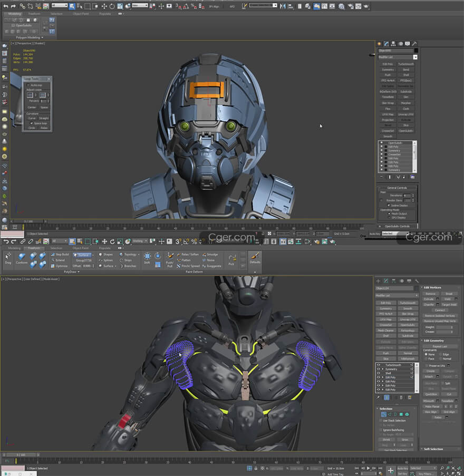Toggle Show End Result below lower modifier stack
The width and height of the screenshot is (464, 476).
pos(386,397)
